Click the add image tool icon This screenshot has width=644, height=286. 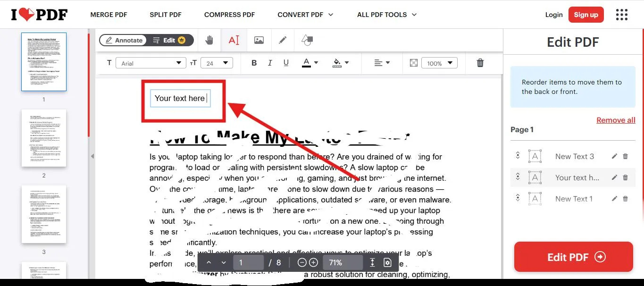tap(259, 40)
